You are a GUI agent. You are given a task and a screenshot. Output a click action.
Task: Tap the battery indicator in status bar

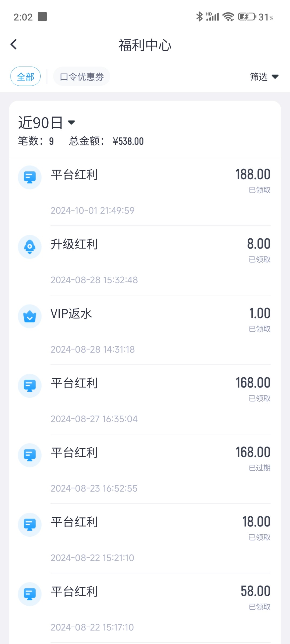tap(247, 17)
